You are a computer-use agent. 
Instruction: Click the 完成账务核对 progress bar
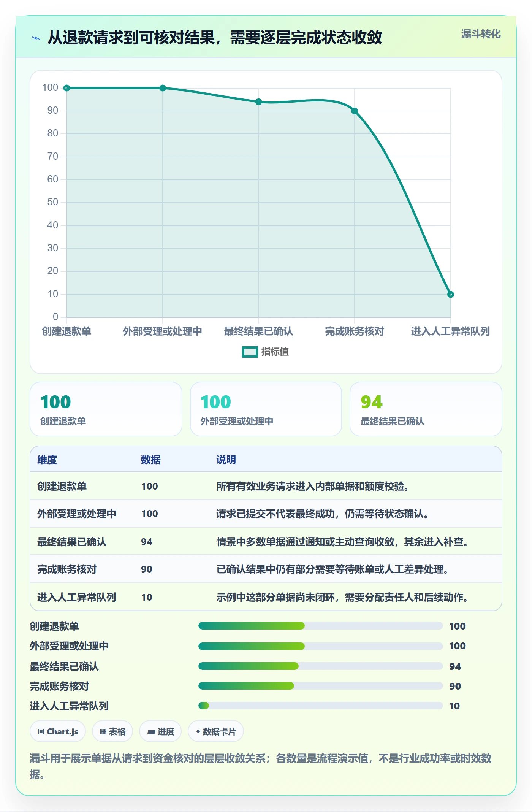point(320,686)
